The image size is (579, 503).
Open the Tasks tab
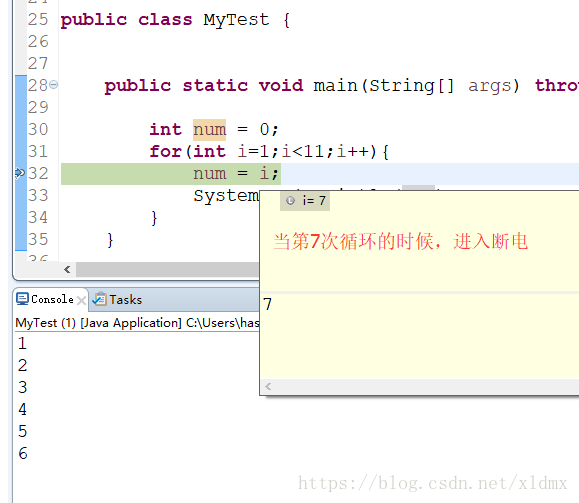[117, 300]
